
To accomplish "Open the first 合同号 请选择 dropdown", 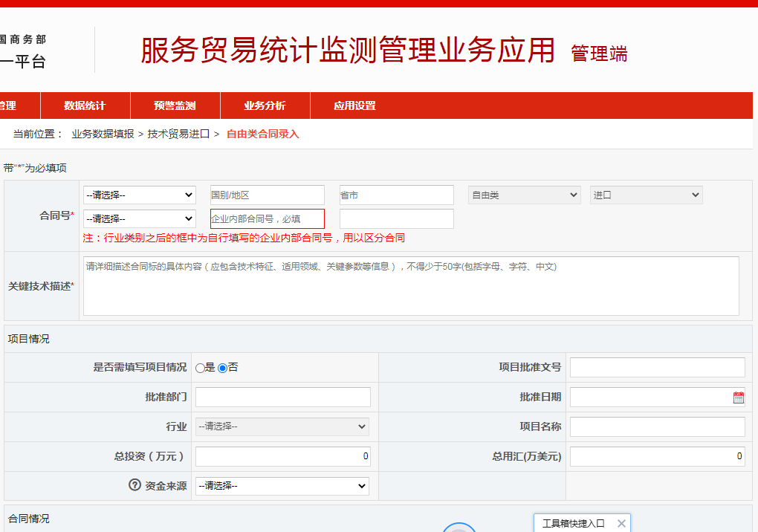I will tap(139, 195).
